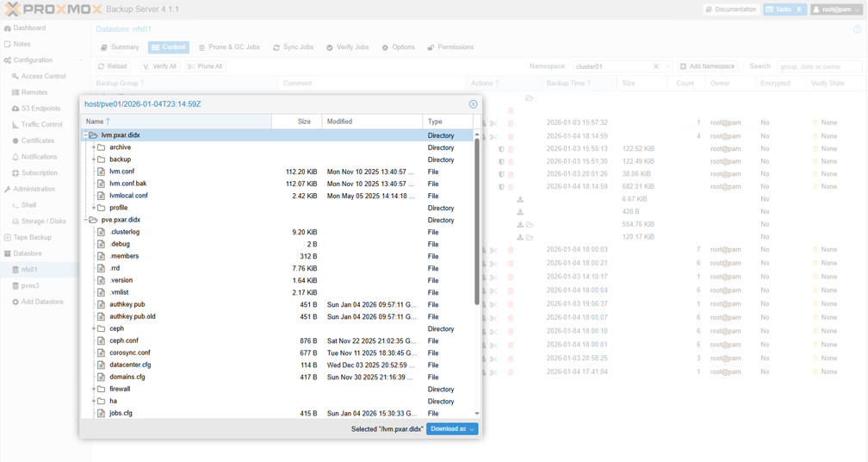Screen dimensions: 868x462
Task: Select the .vmlist file
Action: pos(277,292)
